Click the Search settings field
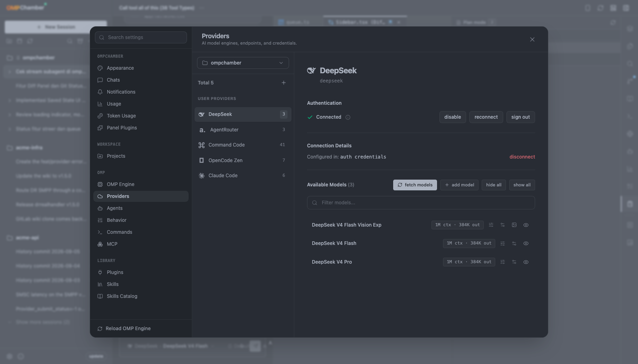The height and width of the screenshot is (364, 638). 141,37
